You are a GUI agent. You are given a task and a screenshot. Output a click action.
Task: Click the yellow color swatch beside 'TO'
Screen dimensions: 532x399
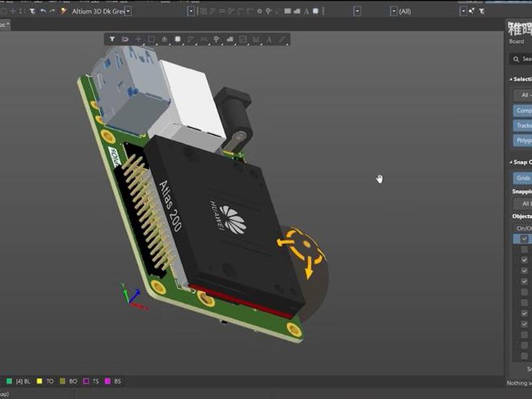39,381
